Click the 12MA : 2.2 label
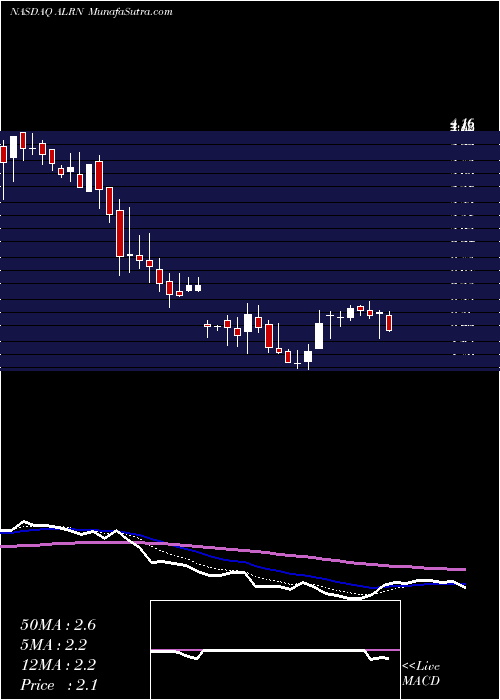The image size is (500, 700). [58, 665]
